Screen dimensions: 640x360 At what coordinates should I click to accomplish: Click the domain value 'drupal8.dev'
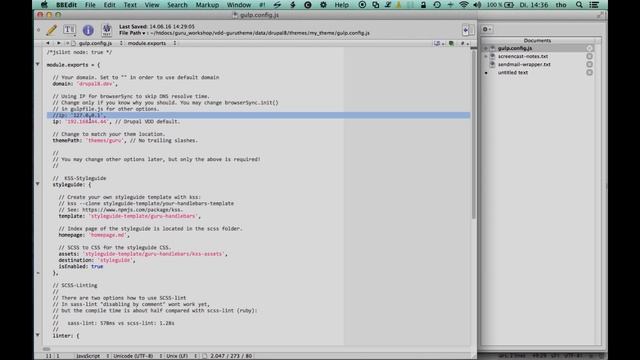coord(95,84)
